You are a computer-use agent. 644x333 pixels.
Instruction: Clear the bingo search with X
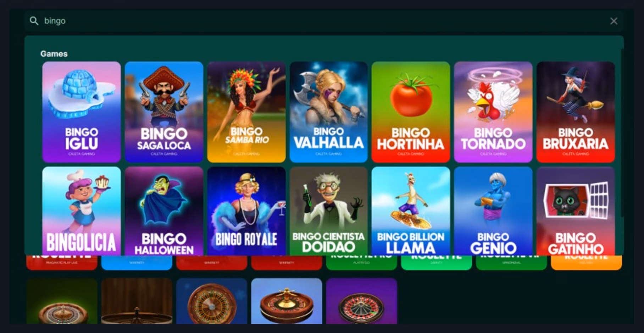[614, 21]
